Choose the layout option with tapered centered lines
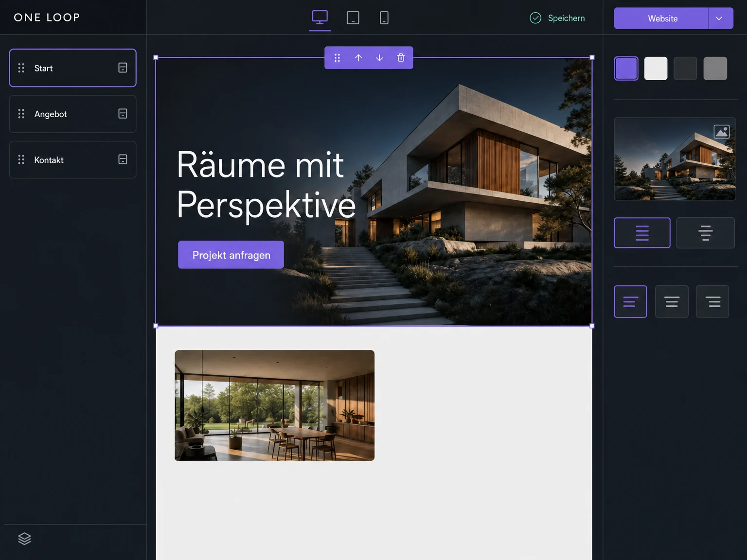The height and width of the screenshot is (560, 747). click(705, 233)
